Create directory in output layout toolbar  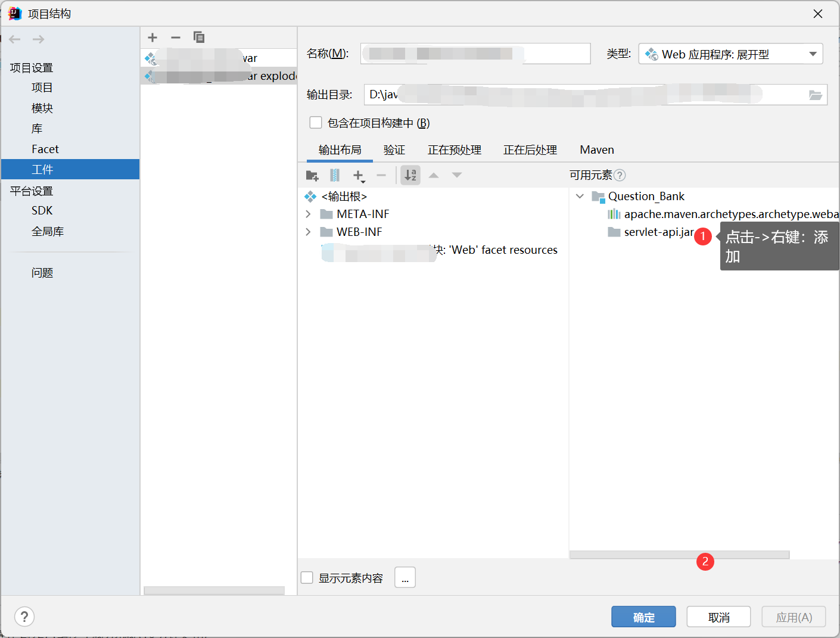coord(312,175)
